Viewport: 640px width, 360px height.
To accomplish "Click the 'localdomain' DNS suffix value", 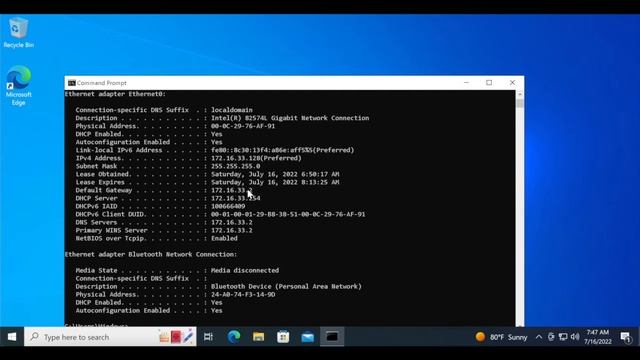I will (x=231, y=110).
